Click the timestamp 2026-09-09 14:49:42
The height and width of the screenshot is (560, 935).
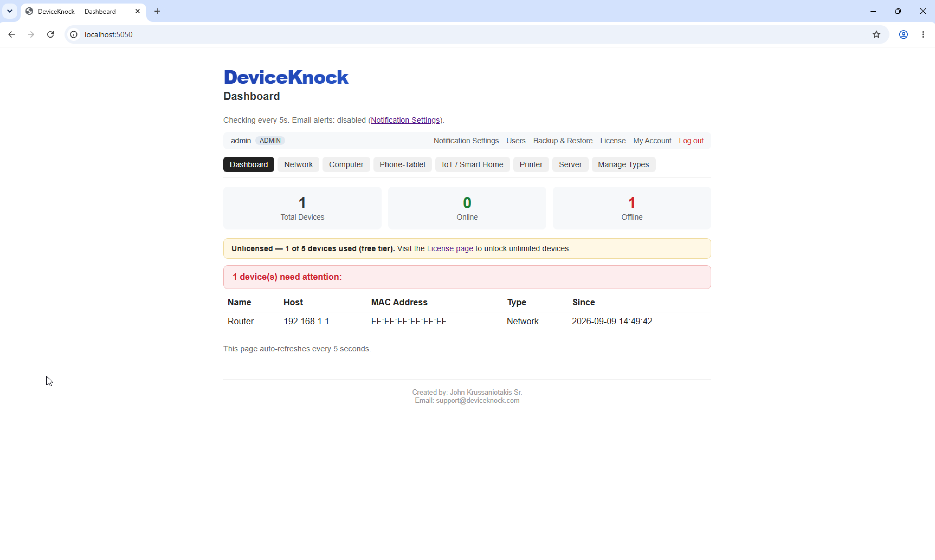point(612,321)
